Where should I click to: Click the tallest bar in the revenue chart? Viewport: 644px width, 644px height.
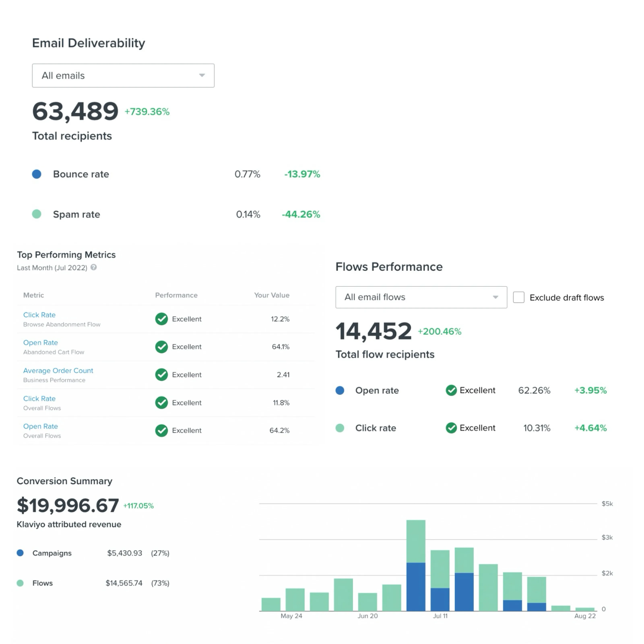(416, 565)
